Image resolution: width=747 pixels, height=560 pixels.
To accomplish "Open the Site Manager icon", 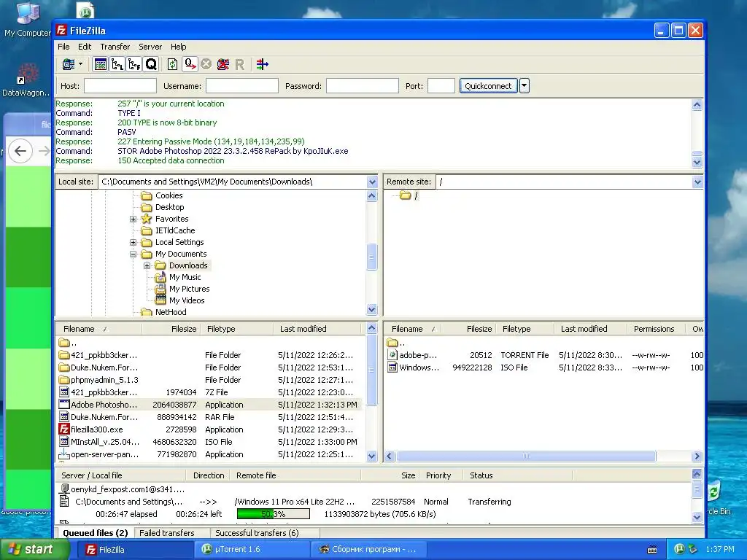I will click(69, 64).
